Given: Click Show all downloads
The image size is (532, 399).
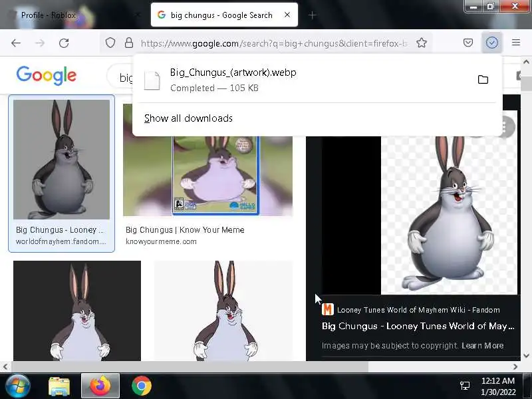Looking at the screenshot, I should (x=188, y=118).
